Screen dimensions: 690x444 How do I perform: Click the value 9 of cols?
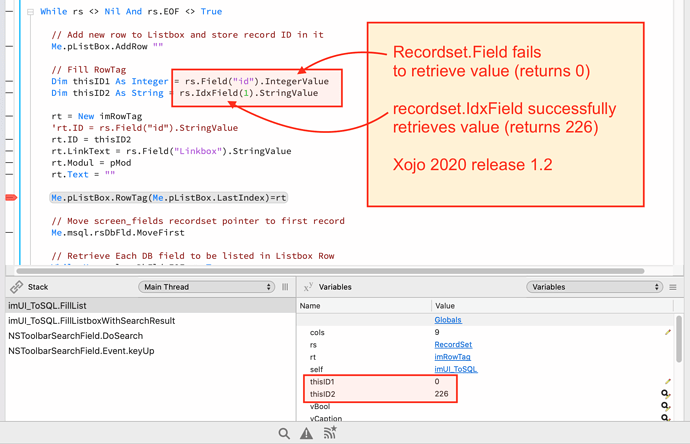tap(437, 332)
